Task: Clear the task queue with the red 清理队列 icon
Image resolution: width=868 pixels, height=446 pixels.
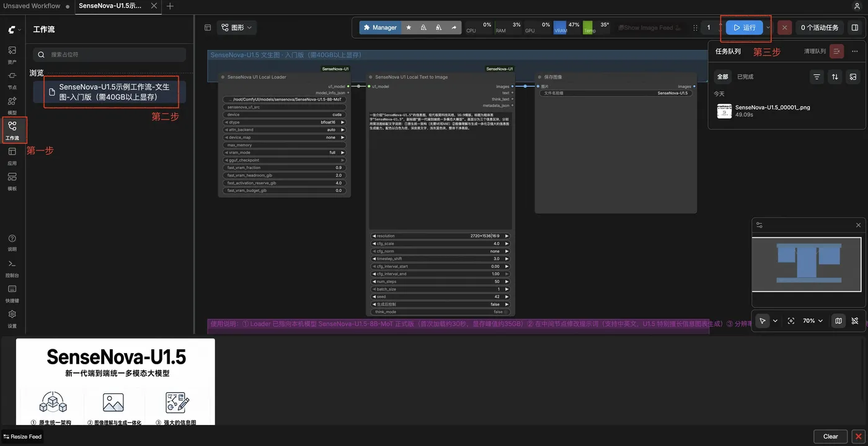Action: pyautogui.click(x=837, y=51)
